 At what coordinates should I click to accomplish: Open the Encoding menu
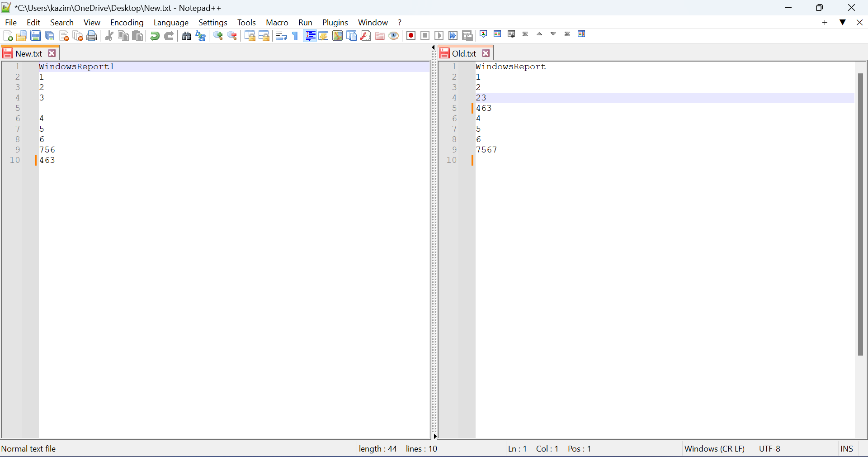pyautogui.click(x=127, y=23)
